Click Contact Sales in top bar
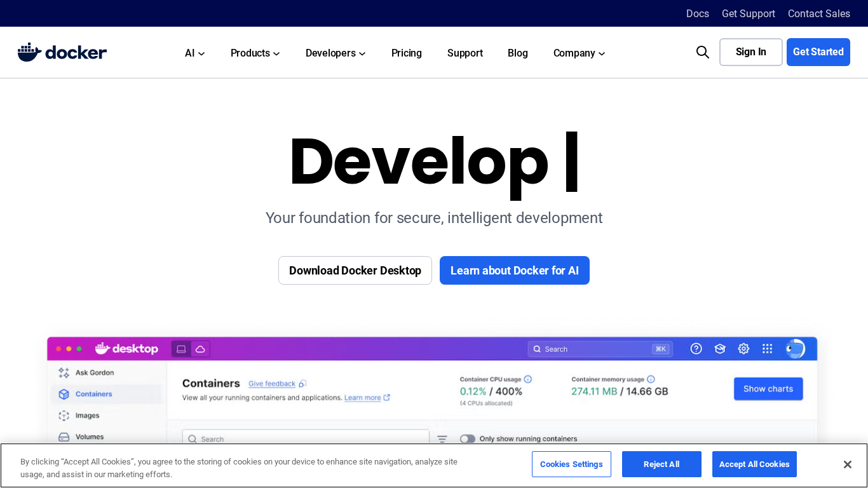 [819, 13]
